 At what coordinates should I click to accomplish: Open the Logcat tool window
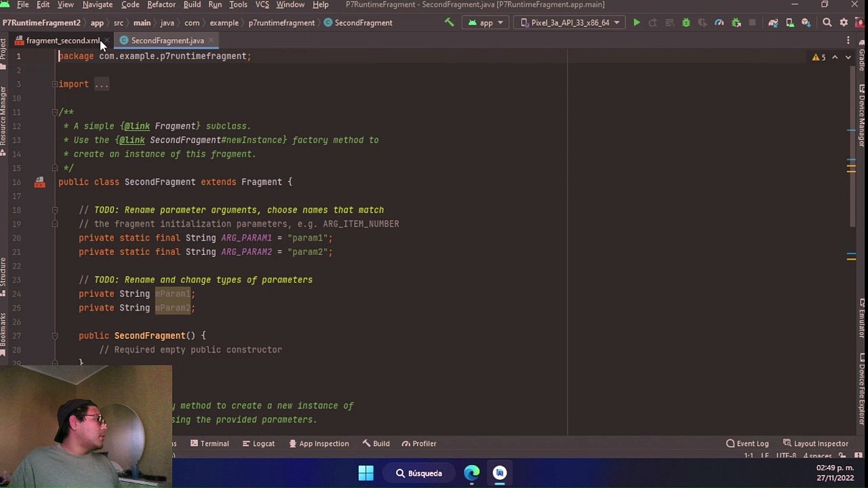pos(258,443)
